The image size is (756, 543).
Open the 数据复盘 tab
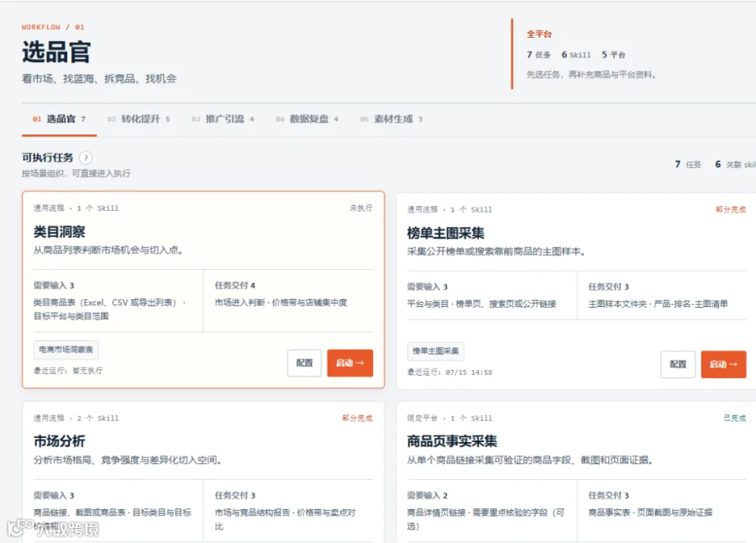[x=307, y=119]
